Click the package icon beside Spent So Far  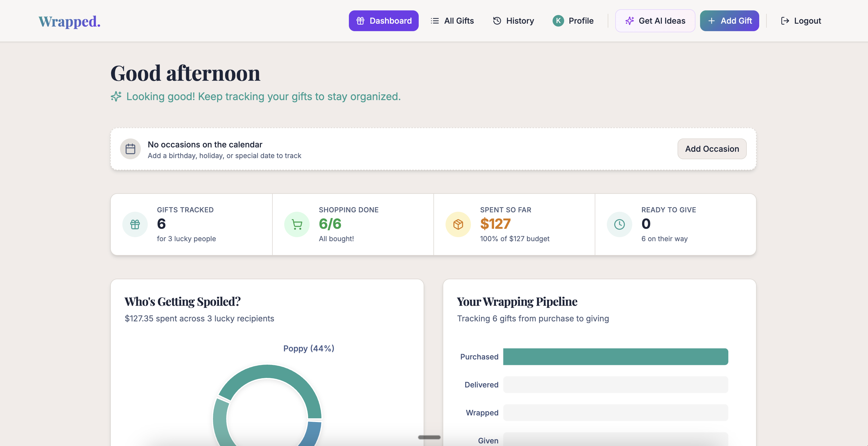[458, 224]
